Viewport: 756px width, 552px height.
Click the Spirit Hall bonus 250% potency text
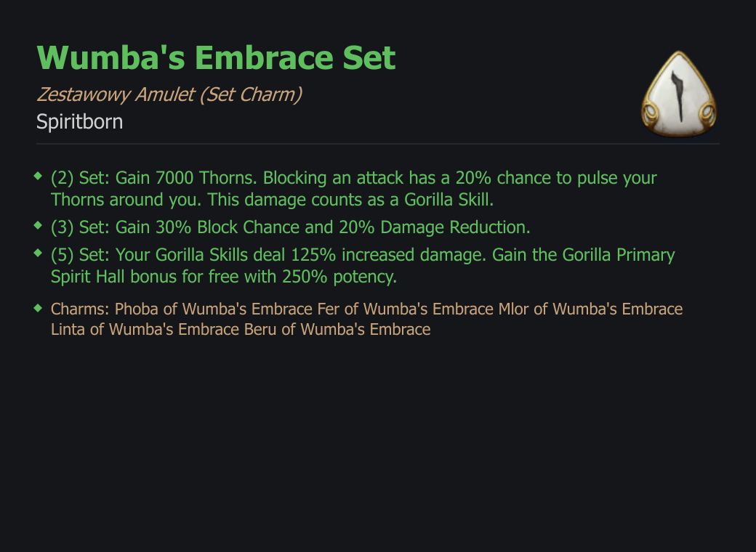(224, 277)
